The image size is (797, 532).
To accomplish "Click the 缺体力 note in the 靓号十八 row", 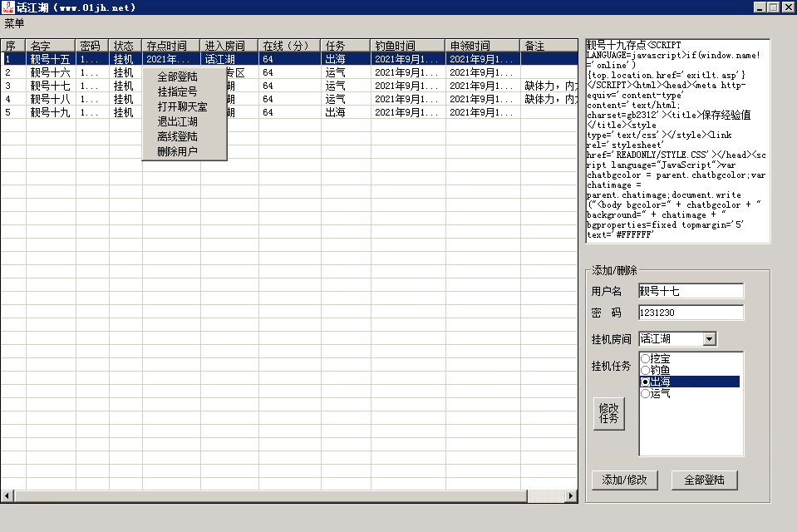I will click(551, 99).
